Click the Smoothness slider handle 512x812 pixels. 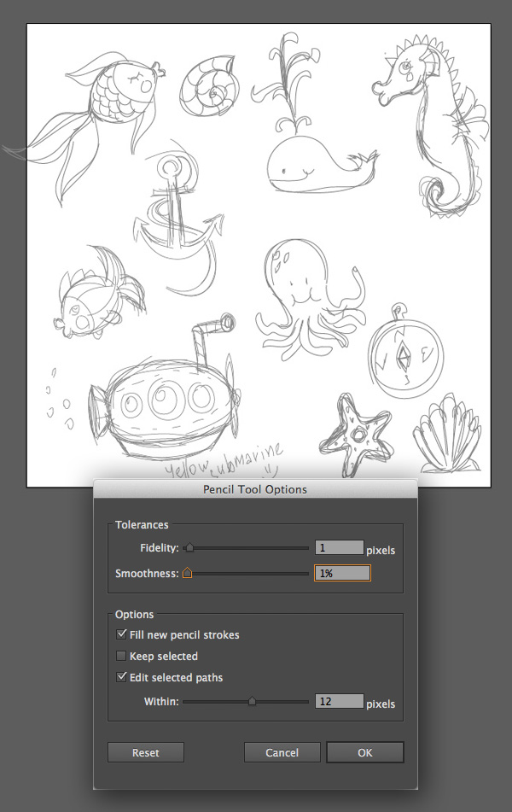point(187,574)
